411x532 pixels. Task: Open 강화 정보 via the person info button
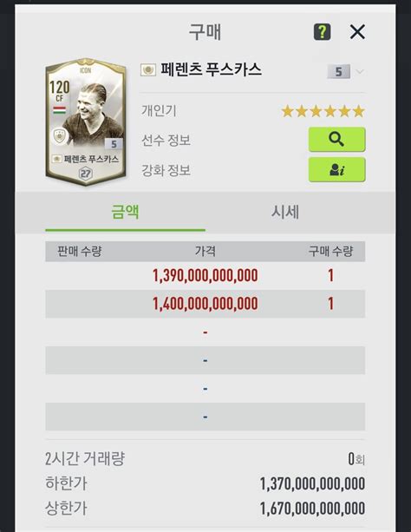point(336,169)
